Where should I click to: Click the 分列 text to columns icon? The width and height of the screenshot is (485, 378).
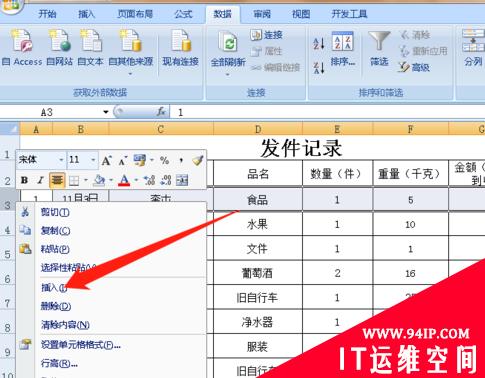[473, 47]
